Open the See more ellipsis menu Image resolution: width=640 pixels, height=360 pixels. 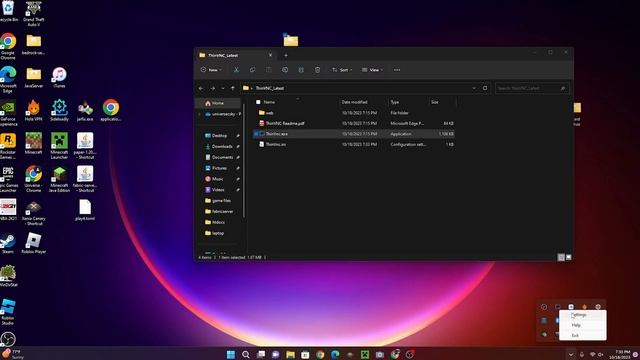tap(397, 70)
